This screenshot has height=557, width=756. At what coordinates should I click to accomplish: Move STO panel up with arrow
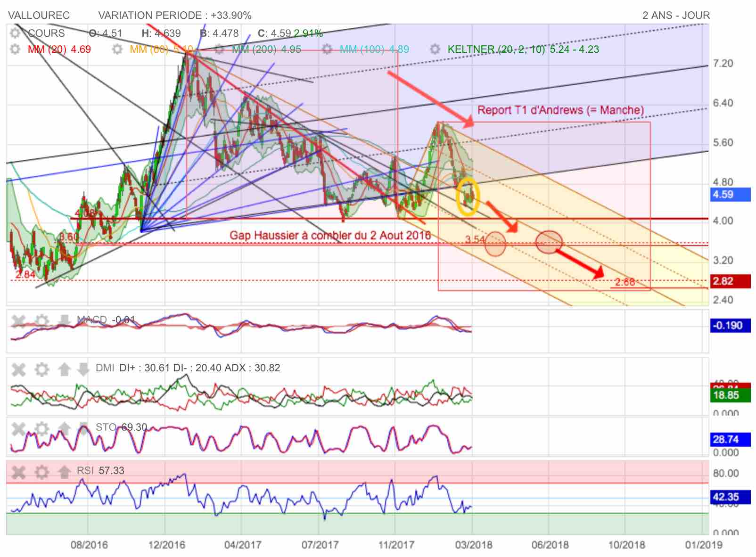64,429
